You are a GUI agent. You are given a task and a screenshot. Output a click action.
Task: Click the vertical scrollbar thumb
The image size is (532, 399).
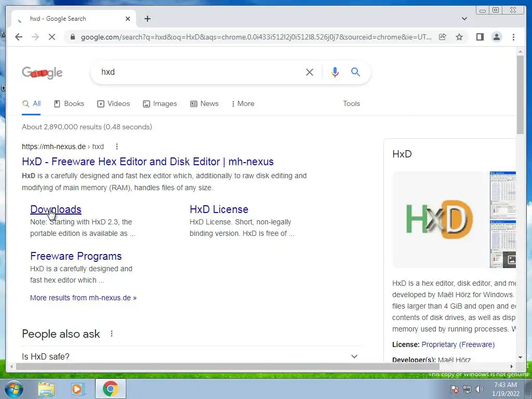[520, 95]
